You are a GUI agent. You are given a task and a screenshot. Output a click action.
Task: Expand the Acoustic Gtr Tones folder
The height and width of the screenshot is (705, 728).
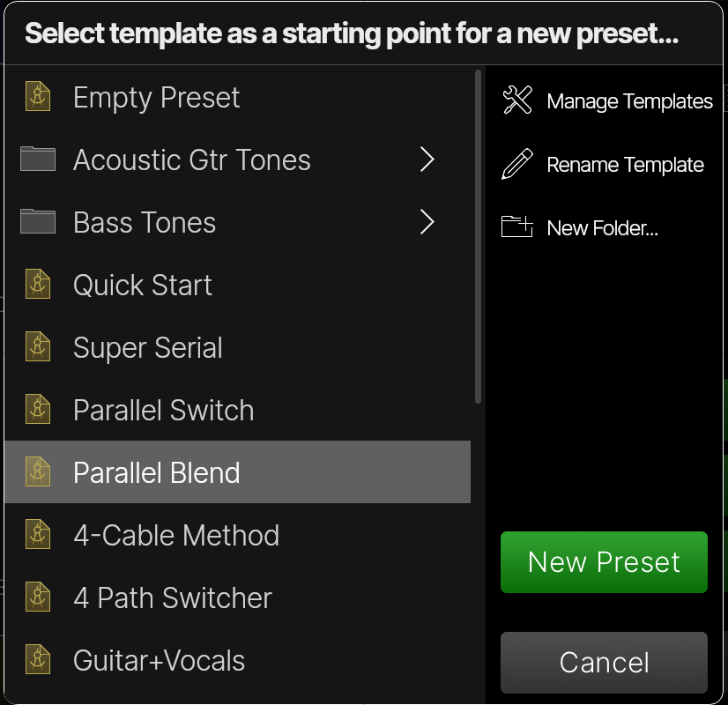coord(427,160)
